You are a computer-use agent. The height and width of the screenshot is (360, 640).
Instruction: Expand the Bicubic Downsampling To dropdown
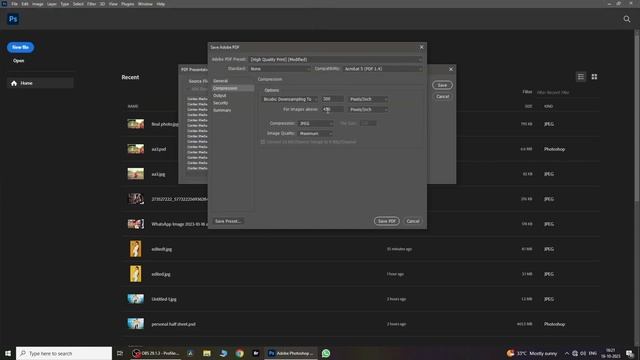pos(290,99)
